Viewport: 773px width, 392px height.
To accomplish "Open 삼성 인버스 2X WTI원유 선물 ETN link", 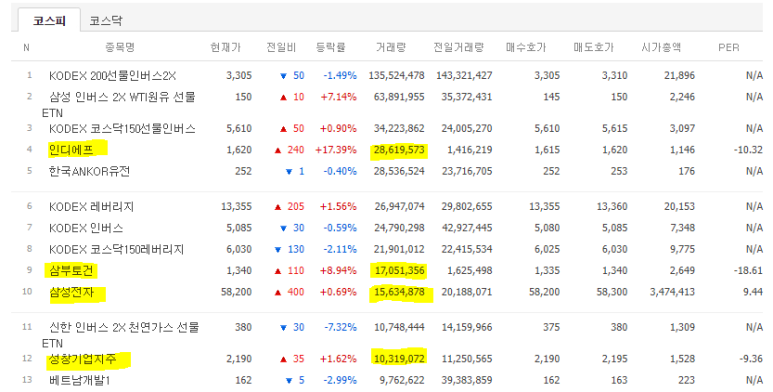I will pos(118,105).
